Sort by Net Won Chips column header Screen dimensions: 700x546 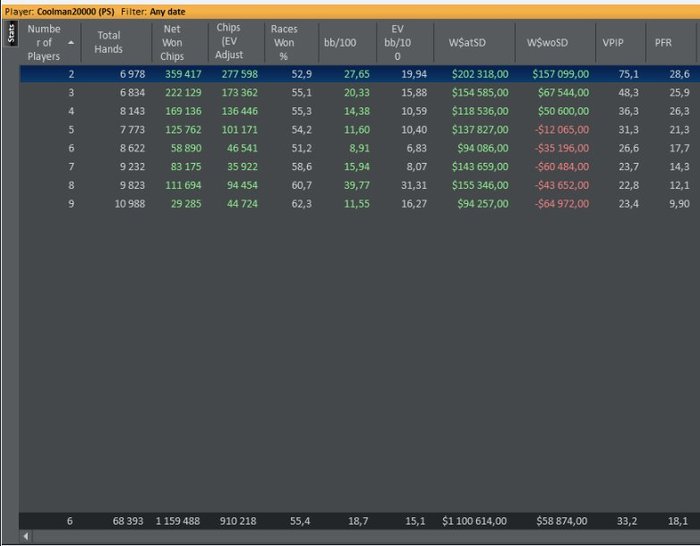[x=172, y=42]
